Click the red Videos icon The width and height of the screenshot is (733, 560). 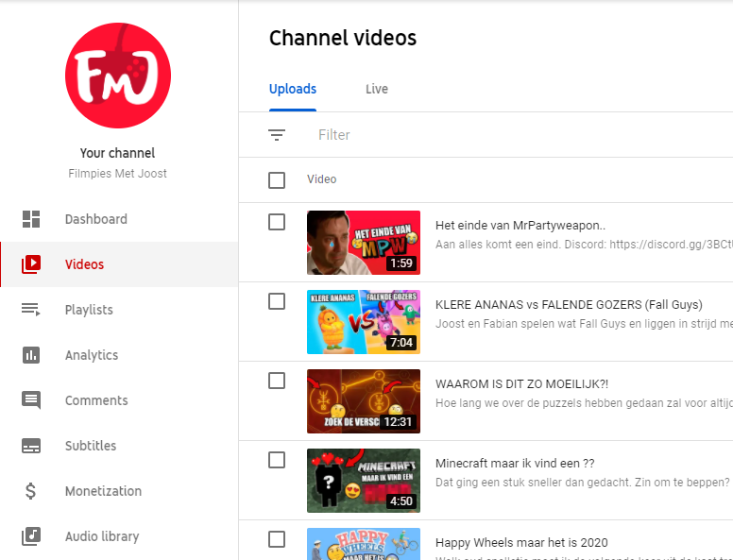31,264
